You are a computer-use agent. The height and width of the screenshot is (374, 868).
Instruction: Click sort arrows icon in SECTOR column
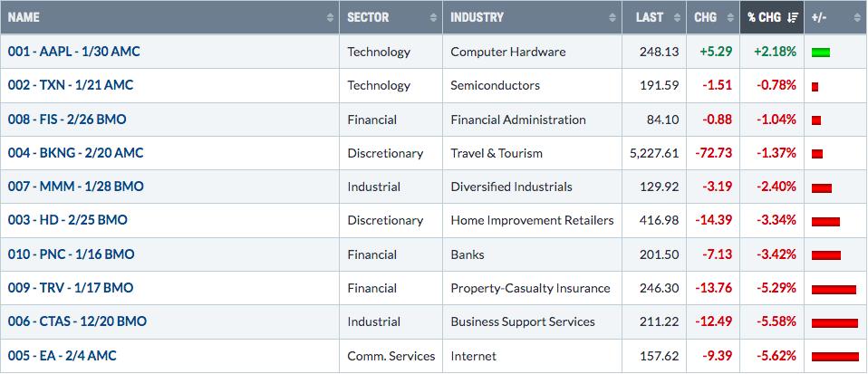click(433, 18)
